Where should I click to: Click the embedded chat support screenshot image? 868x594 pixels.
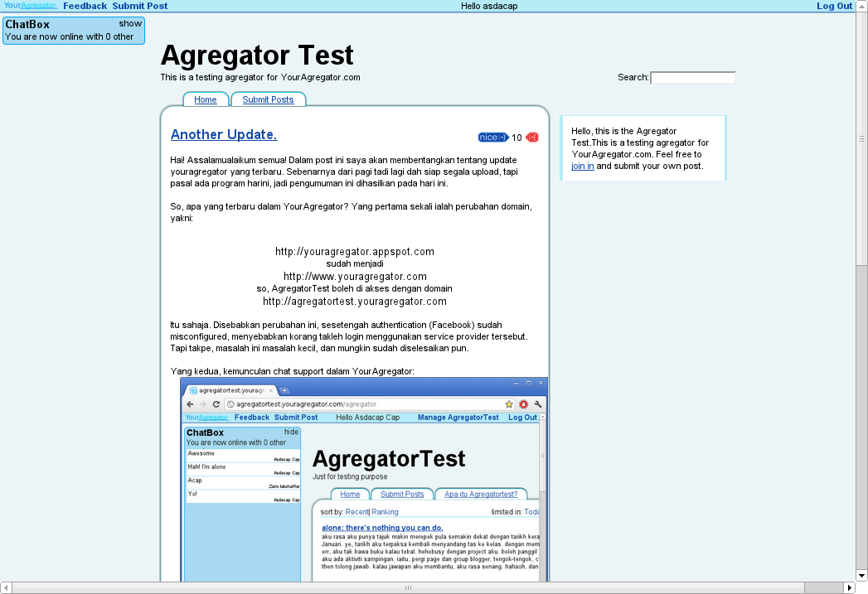point(364,479)
